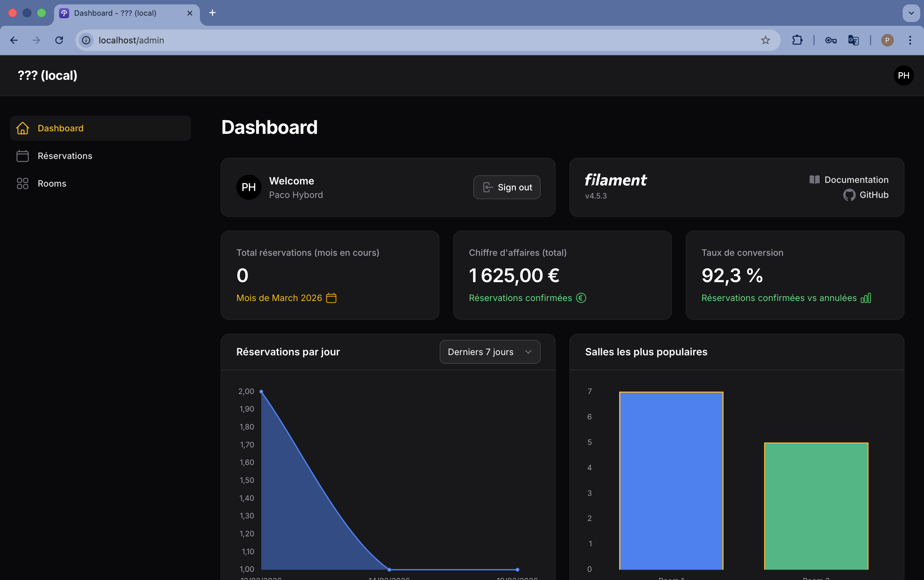Viewport: 924px width, 580px height.
Task: Click the bar chart icon in Taux de conversion card
Action: pos(866,298)
